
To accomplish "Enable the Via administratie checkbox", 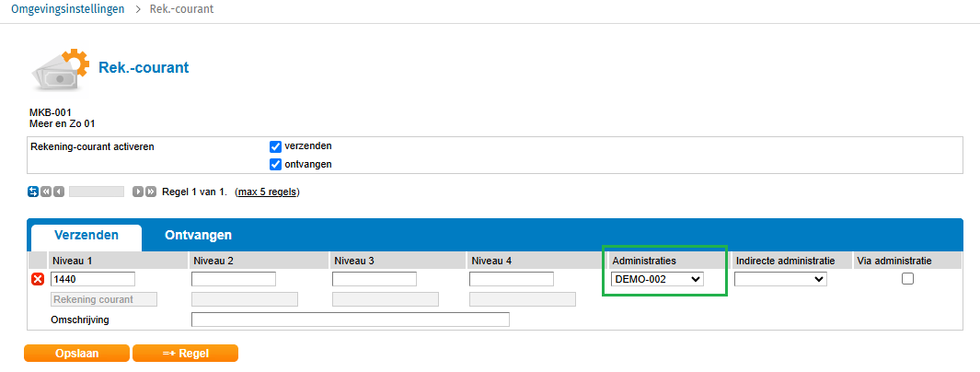I will click(x=907, y=279).
